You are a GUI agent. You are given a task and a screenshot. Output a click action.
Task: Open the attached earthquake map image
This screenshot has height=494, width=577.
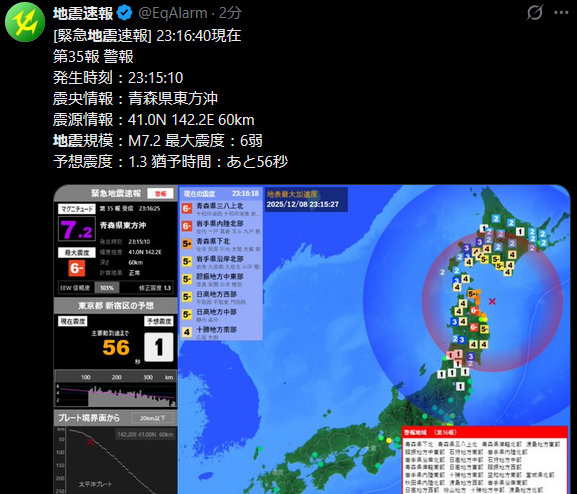[312, 339]
